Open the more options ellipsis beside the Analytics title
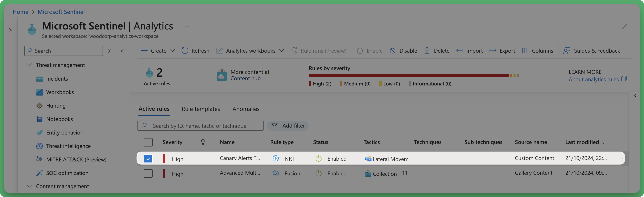644x197 pixels. [x=186, y=26]
